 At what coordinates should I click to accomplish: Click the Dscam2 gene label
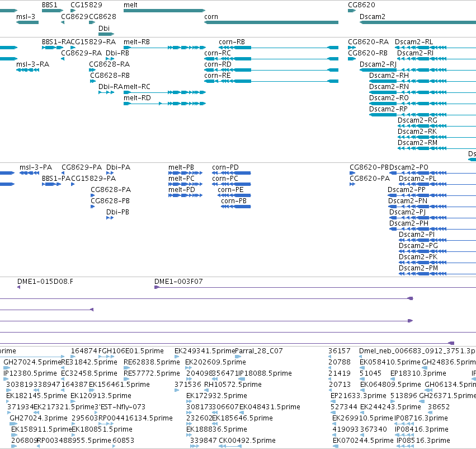tap(372, 17)
